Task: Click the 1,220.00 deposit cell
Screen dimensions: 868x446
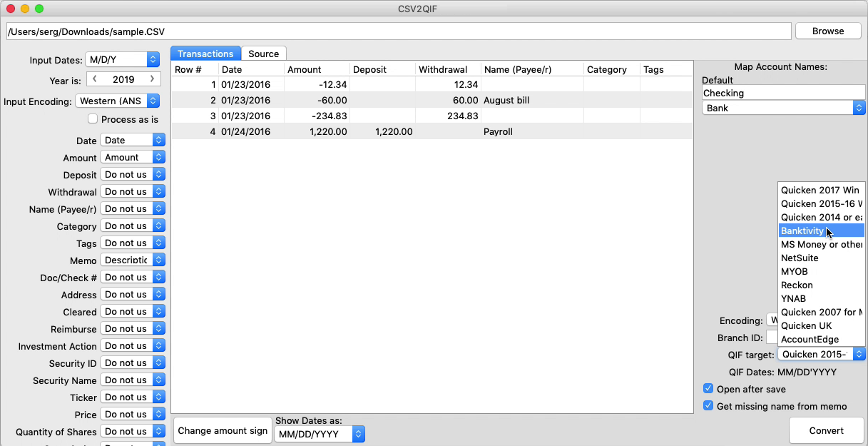Action: coord(382,132)
